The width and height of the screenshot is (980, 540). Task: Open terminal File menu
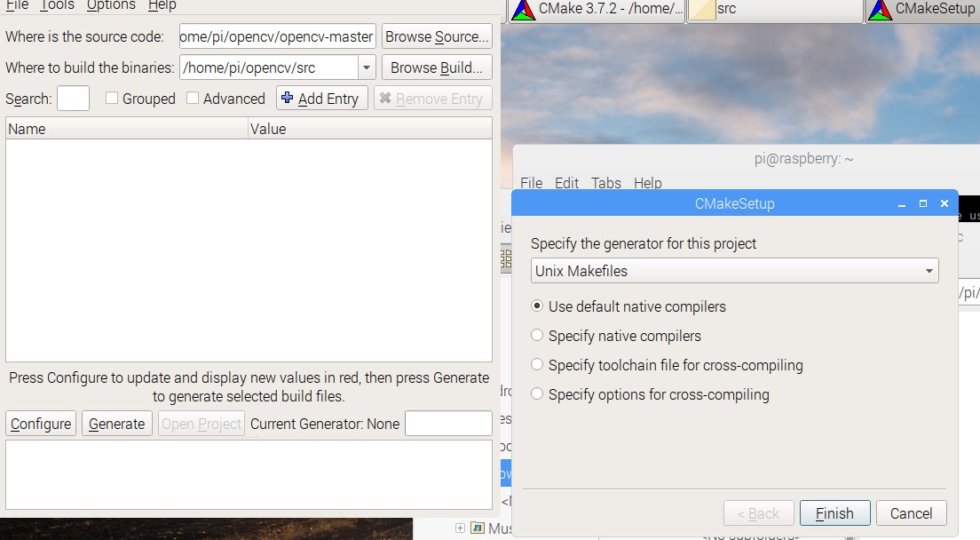(x=531, y=183)
